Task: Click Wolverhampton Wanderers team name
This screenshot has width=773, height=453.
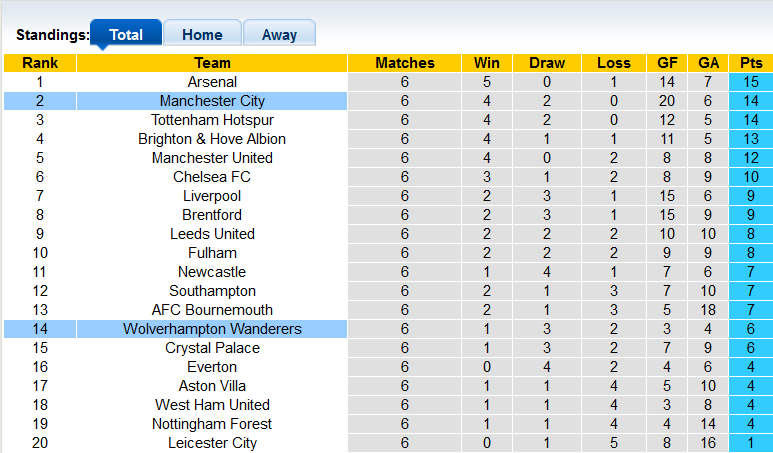Action: [212, 329]
